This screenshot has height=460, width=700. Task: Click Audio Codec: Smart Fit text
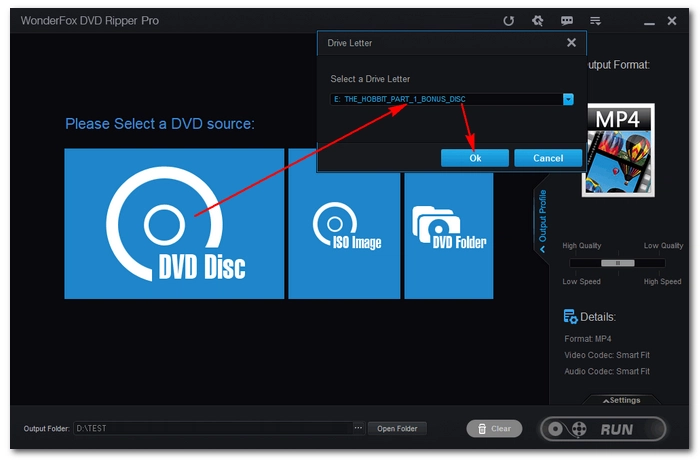point(607,371)
